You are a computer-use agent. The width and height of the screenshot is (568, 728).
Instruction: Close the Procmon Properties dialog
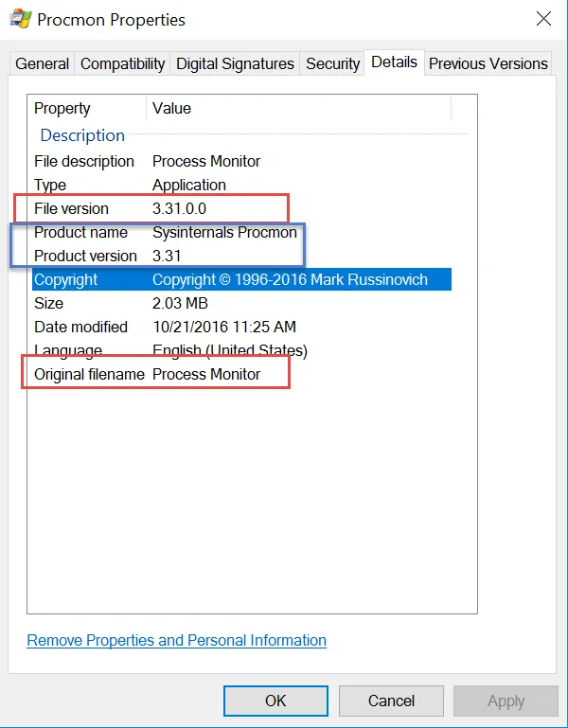pos(543,19)
